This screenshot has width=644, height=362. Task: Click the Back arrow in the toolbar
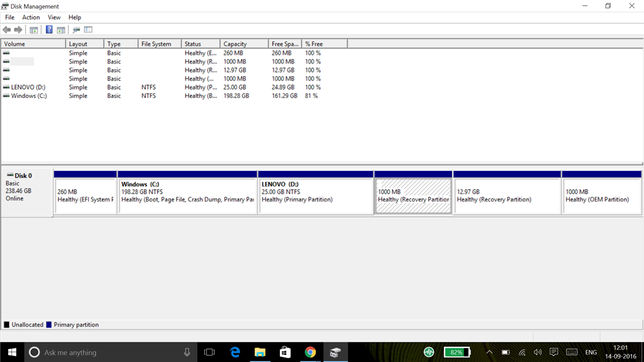(6, 30)
